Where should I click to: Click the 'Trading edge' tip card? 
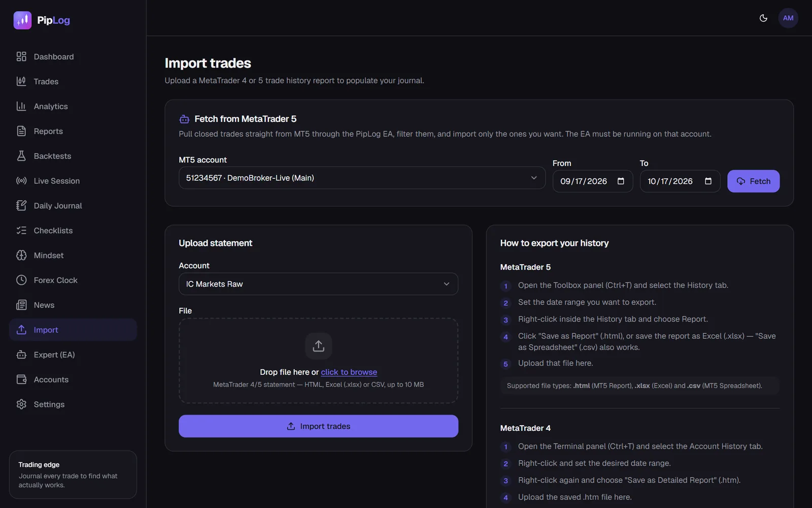pos(73,474)
